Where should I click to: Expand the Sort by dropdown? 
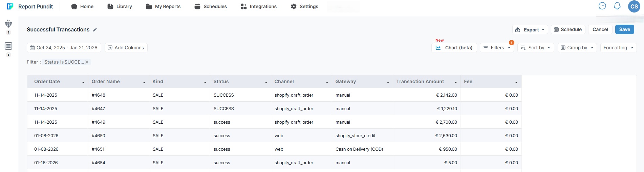click(536, 48)
